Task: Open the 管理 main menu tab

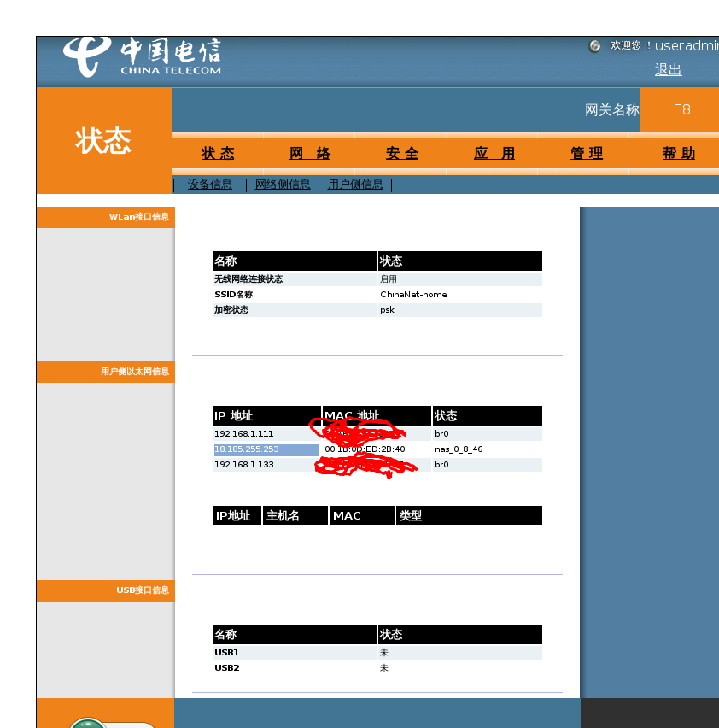Action: (587, 153)
